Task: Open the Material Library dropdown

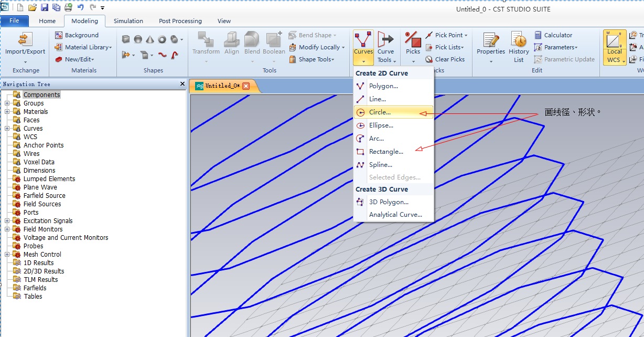Action: click(x=83, y=47)
